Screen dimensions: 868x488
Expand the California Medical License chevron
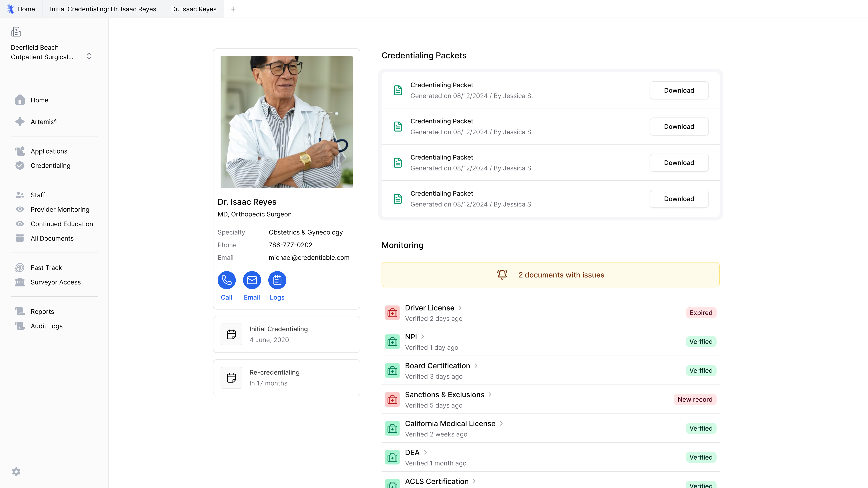501,423
